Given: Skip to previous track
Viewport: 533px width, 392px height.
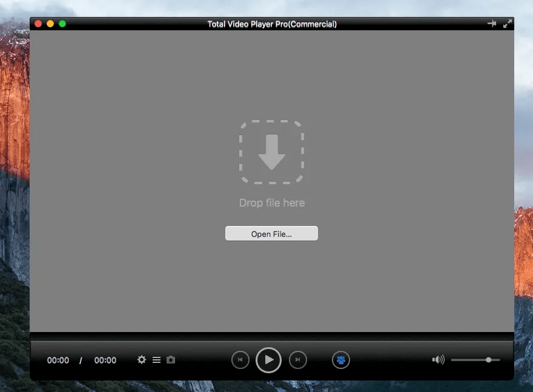Looking at the screenshot, I should click(240, 360).
